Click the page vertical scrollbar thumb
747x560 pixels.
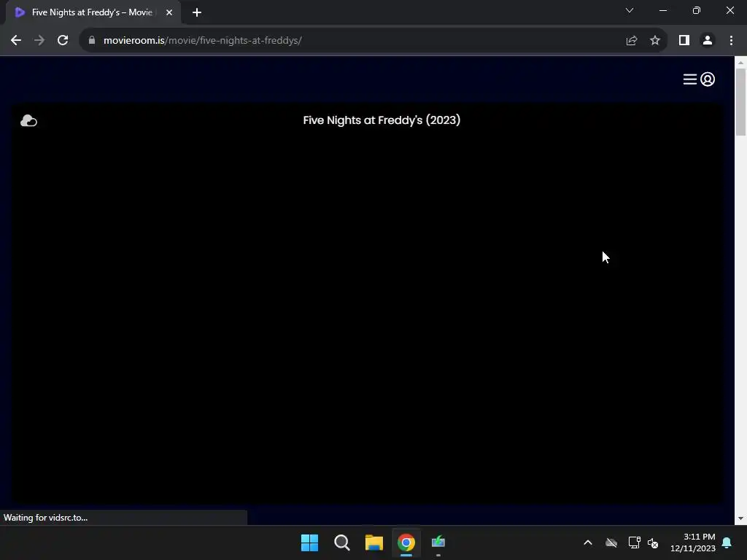click(x=740, y=102)
